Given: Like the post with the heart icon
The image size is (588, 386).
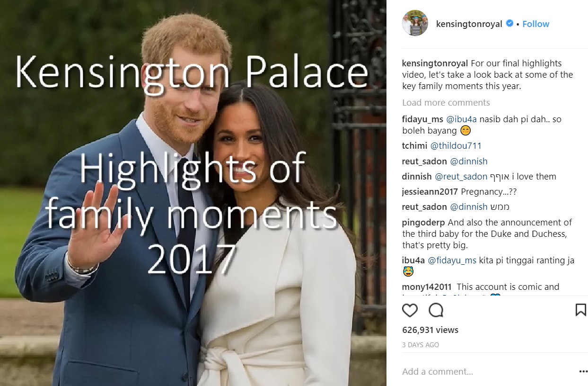Looking at the screenshot, I should click(410, 310).
